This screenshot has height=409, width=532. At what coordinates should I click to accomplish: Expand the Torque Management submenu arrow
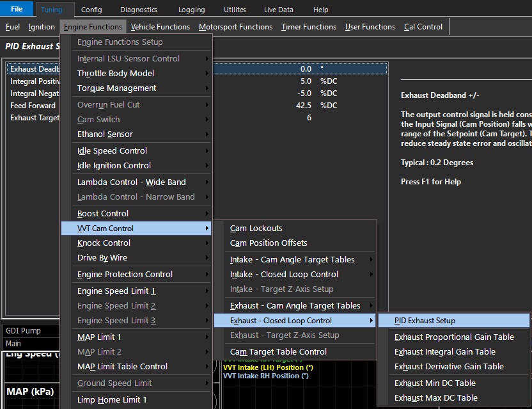pyautogui.click(x=207, y=88)
